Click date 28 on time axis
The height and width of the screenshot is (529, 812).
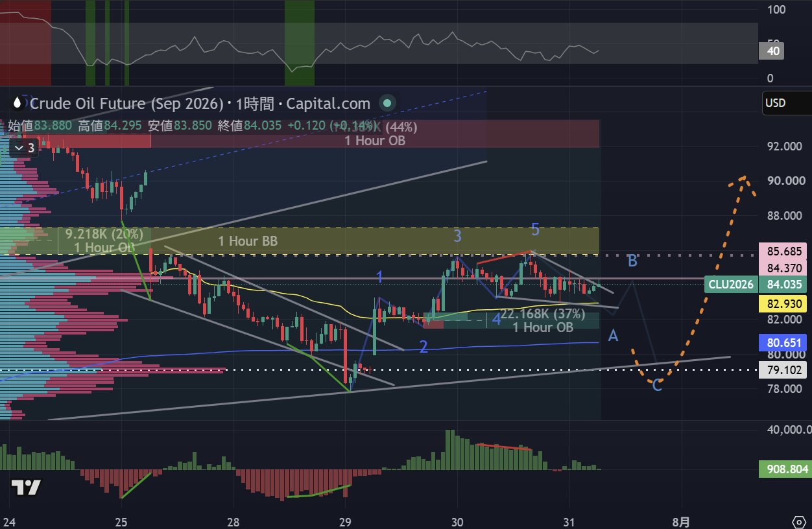click(x=233, y=523)
